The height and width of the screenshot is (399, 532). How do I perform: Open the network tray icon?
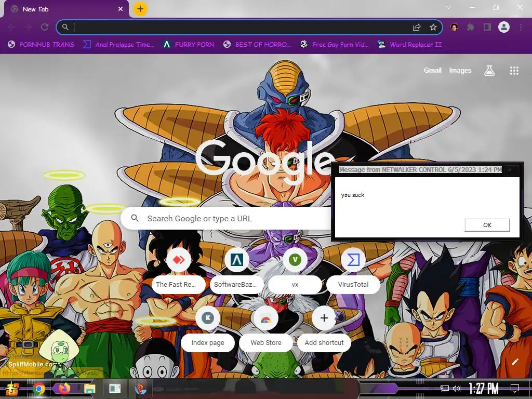pyautogui.click(x=445, y=389)
